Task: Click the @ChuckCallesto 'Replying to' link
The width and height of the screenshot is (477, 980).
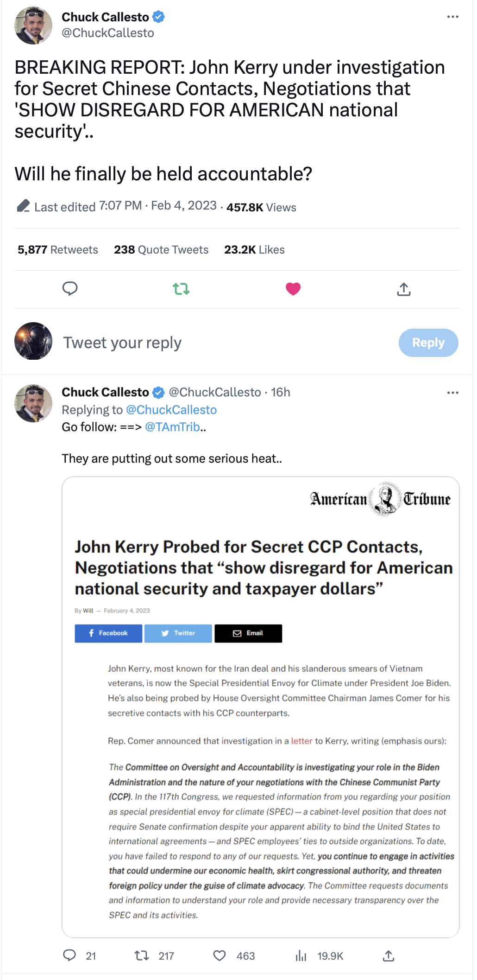Action: pyautogui.click(x=171, y=410)
